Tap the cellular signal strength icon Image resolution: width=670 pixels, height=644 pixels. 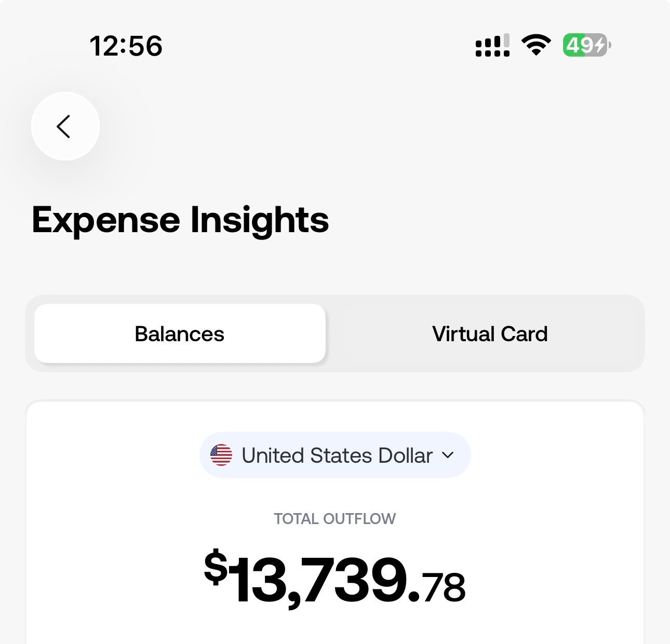coord(492,45)
